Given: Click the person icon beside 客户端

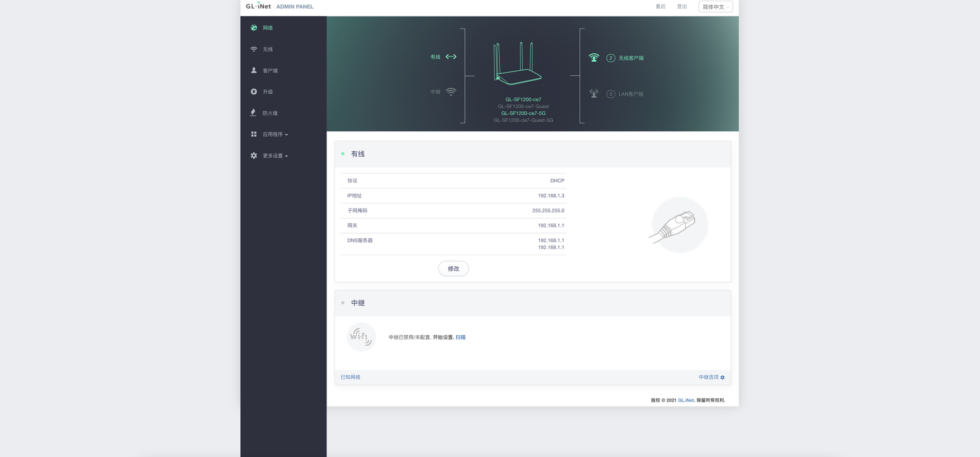Looking at the screenshot, I should pyautogui.click(x=254, y=70).
